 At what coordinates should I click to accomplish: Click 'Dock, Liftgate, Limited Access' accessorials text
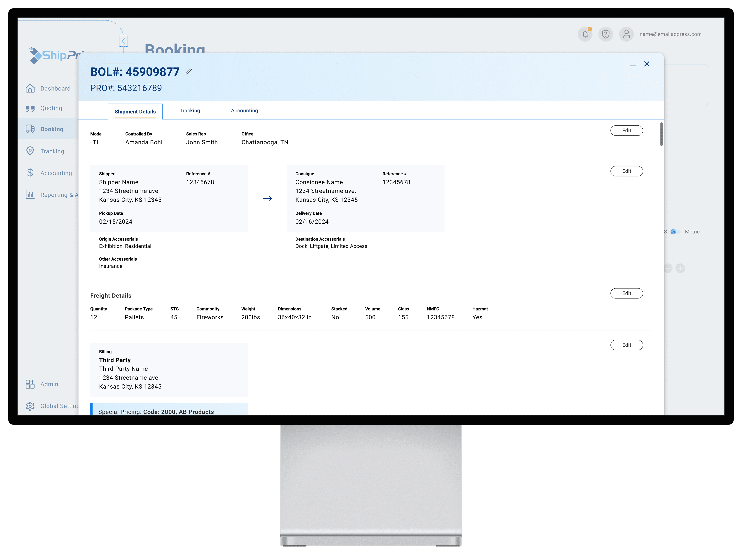pyautogui.click(x=331, y=246)
